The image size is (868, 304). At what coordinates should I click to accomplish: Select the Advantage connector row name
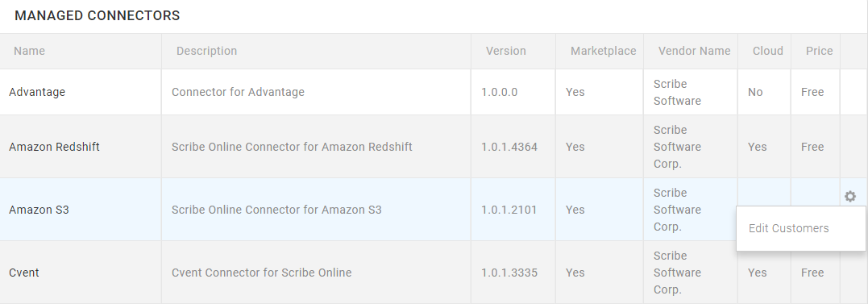(x=37, y=92)
